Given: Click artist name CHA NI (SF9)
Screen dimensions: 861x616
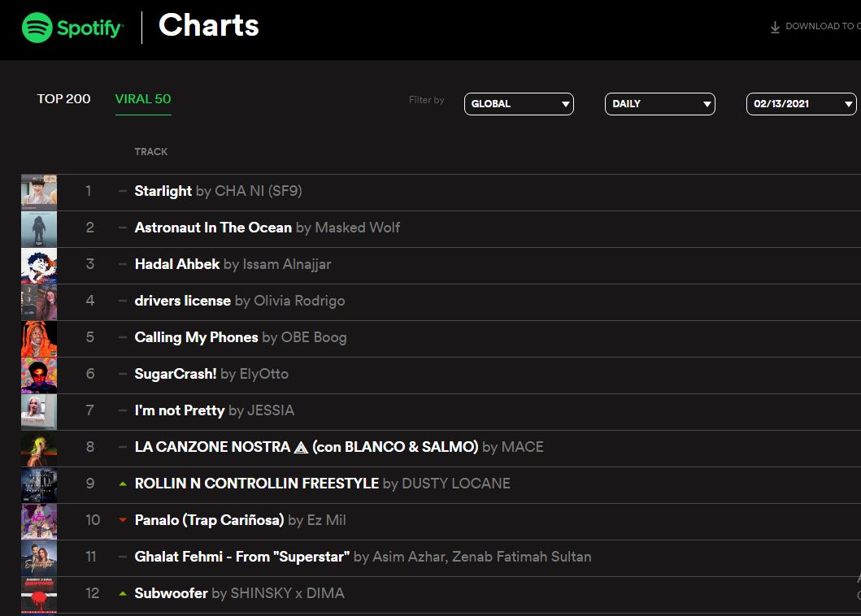Looking at the screenshot, I should coord(258,191).
